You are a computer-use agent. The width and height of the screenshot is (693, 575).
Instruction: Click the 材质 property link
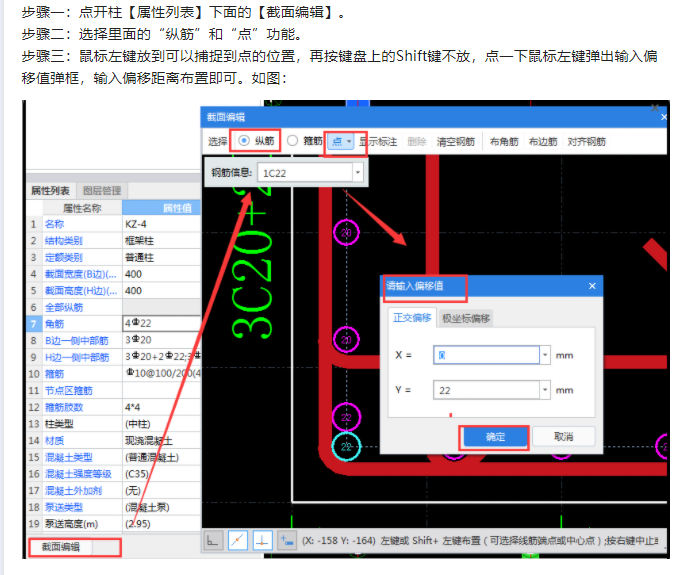pyautogui.click(x=54, y=441)
